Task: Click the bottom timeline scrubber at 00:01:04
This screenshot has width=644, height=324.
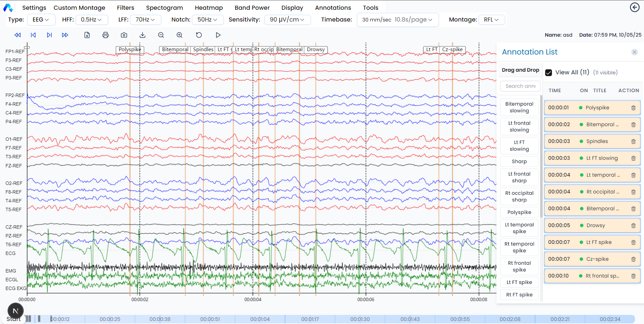Action: (260, 319)
